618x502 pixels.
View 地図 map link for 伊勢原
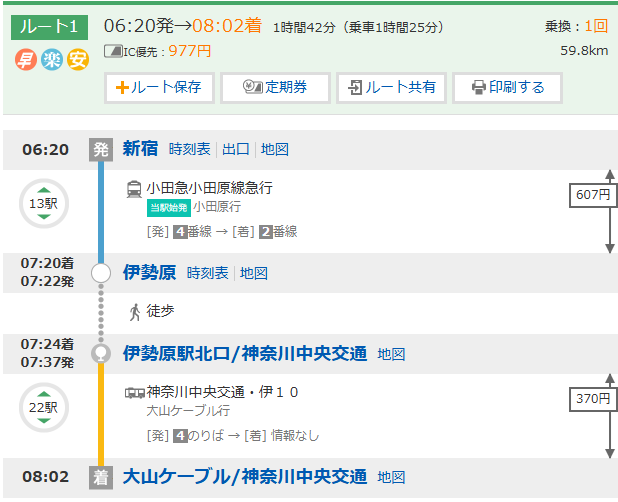click(254, 273)
